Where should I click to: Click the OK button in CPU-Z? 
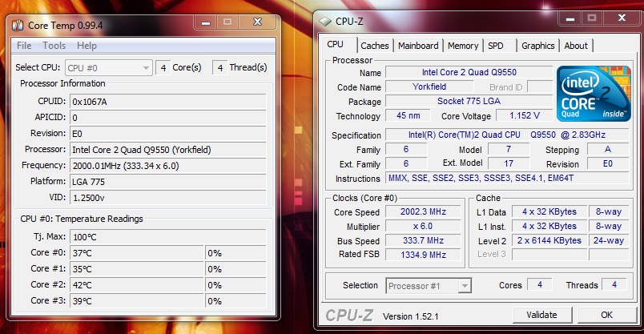606,315
